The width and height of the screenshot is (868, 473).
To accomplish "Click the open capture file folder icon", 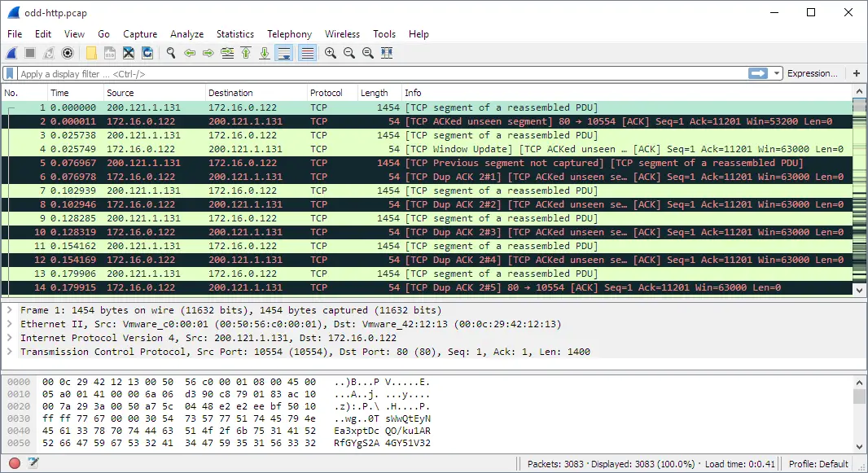I will [x=90, y=53].
